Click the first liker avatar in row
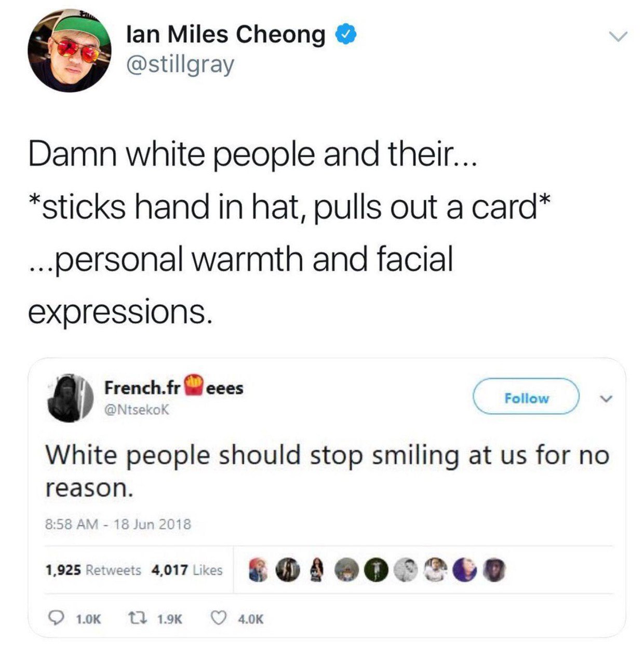This screenshot has height=650, width=644. [x=258, y=570]
